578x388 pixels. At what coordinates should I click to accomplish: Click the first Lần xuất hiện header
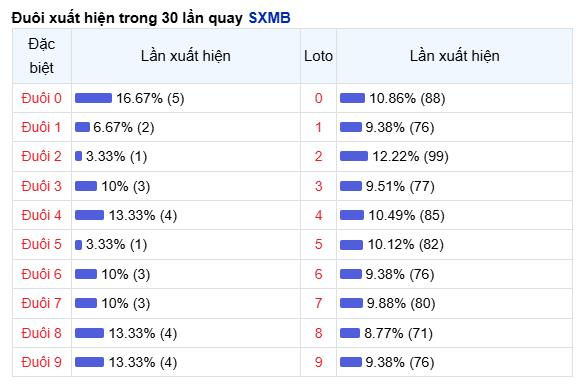(x=186, y=56)
